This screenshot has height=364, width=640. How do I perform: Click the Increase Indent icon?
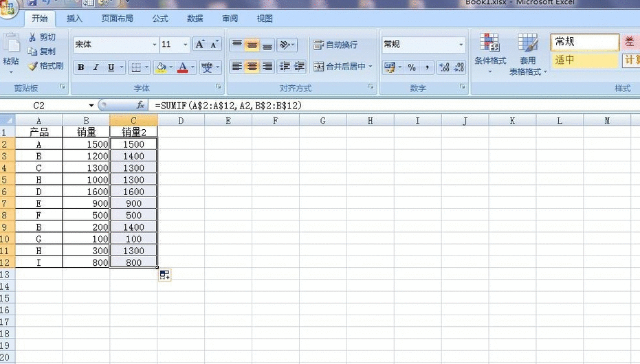coord(299,67)
